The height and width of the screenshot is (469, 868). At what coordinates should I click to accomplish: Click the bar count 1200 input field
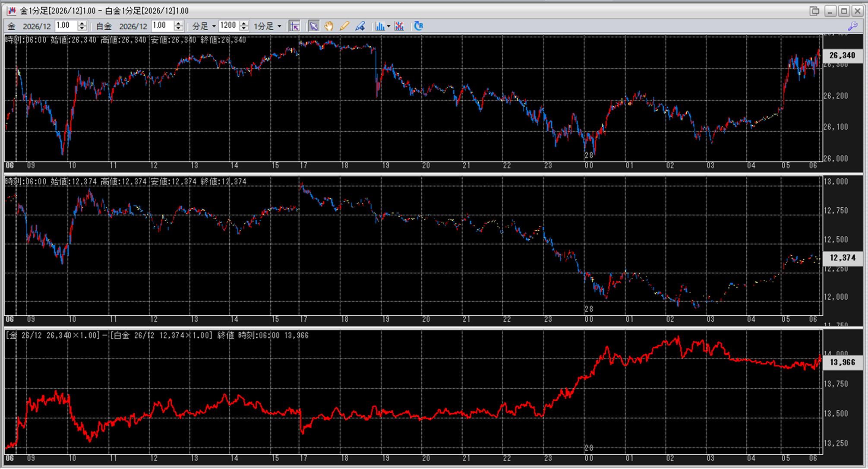coord(228,26)
